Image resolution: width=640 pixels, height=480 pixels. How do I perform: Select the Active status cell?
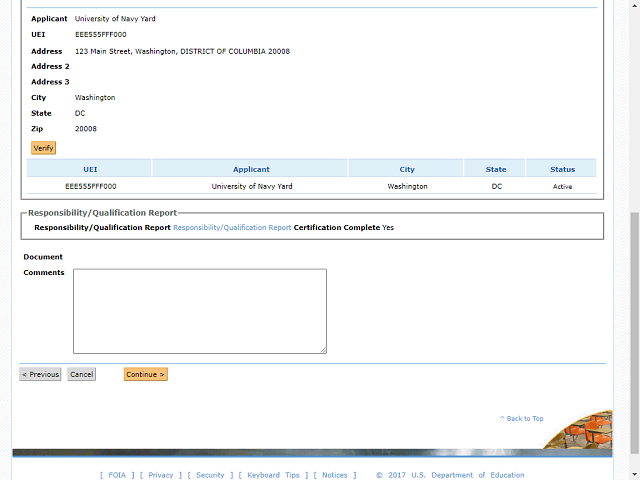(562, 187)
